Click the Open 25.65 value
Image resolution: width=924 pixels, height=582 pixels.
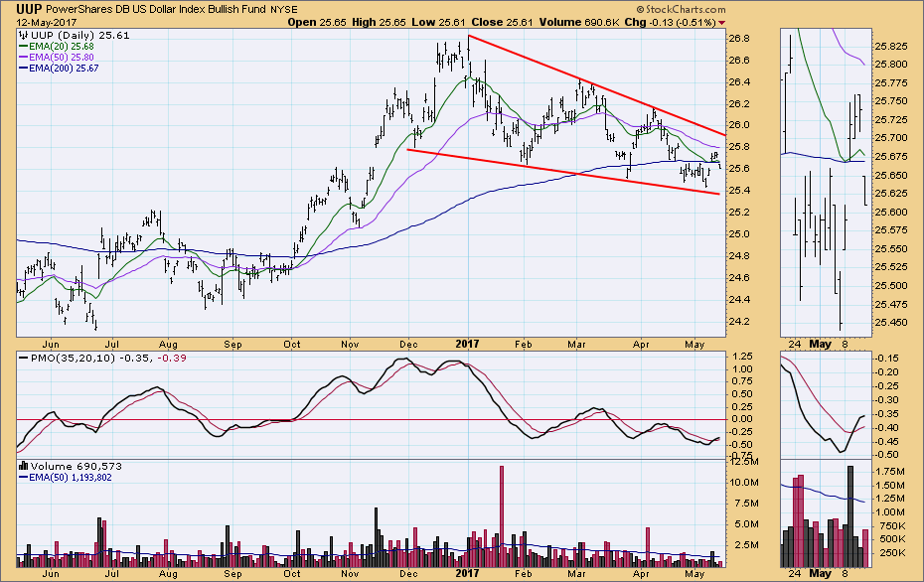[x=317, y=23]
